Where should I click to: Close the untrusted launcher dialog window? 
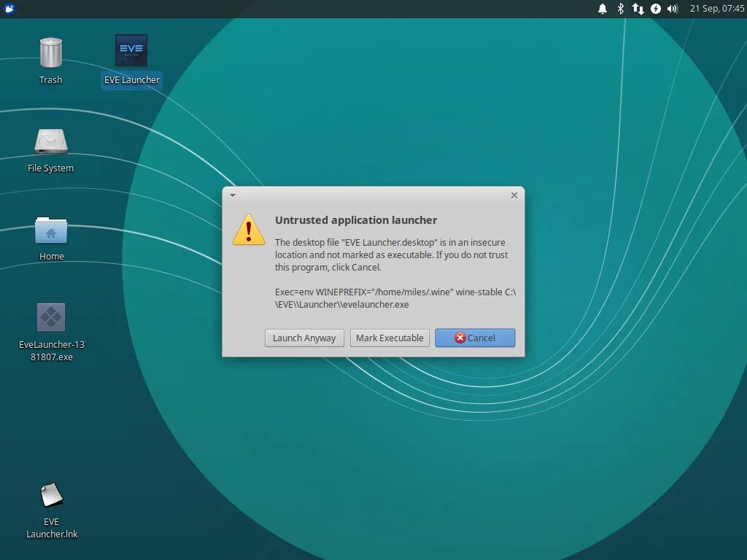(x=514, y=195)
